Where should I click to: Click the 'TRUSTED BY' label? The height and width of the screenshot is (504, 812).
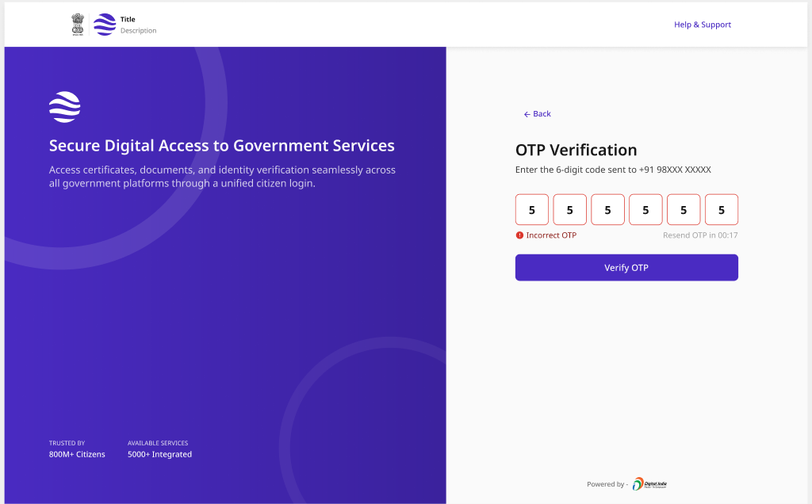67,443
